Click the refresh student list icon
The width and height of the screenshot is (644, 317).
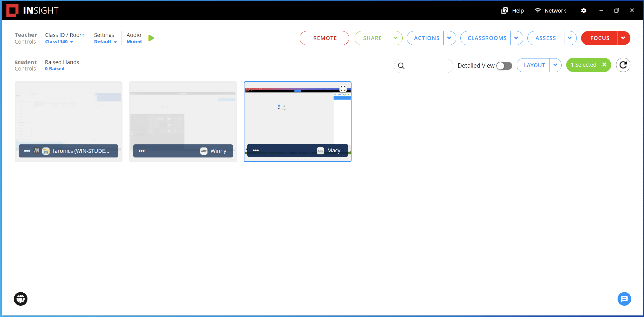pyautogui.click(x=623, y=65)
